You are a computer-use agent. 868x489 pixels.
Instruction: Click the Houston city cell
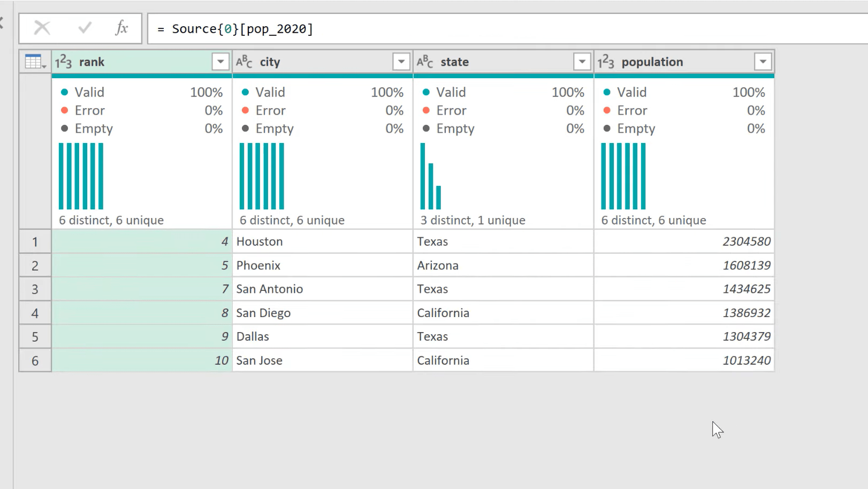(x=323, y=242)
